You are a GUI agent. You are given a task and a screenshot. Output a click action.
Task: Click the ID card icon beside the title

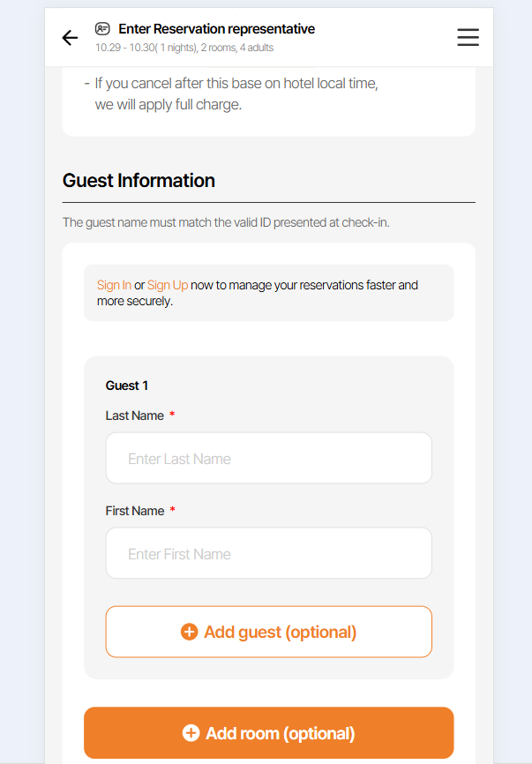coord(102,29)
